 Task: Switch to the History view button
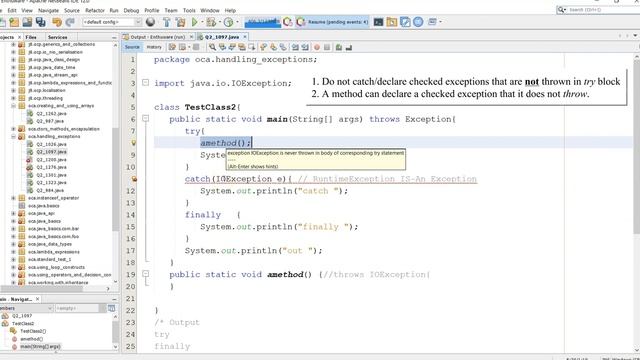tap(154, 47)
